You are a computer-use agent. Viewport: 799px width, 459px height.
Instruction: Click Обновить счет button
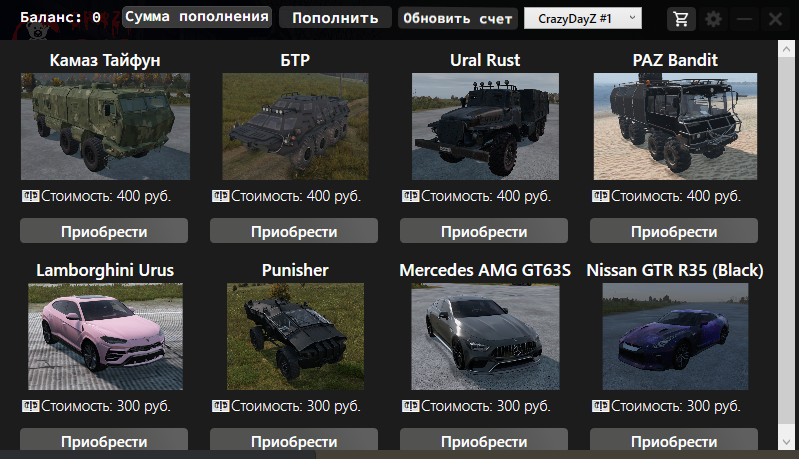click(458, 18)
